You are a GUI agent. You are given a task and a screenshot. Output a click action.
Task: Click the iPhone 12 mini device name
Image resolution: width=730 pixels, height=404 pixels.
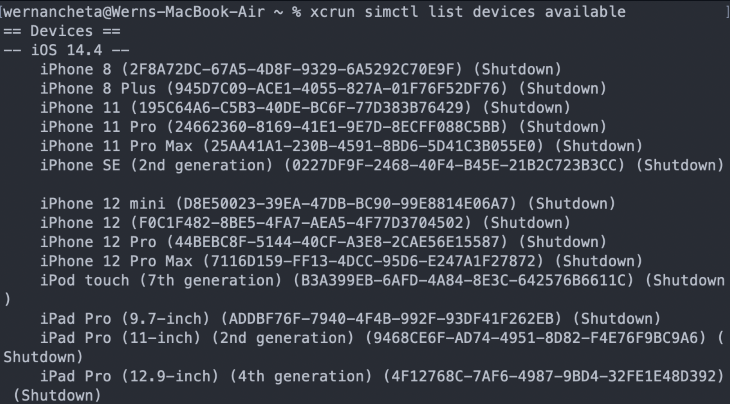pyautogui.click(x=92, y=202)
